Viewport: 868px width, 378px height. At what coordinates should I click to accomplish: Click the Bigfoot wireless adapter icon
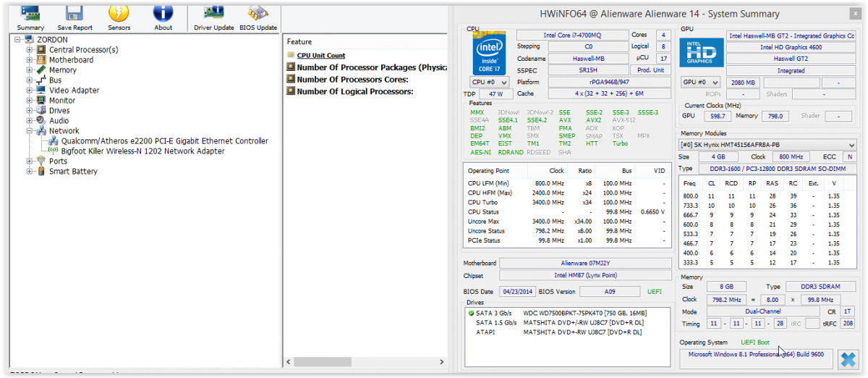click(54, 151)
